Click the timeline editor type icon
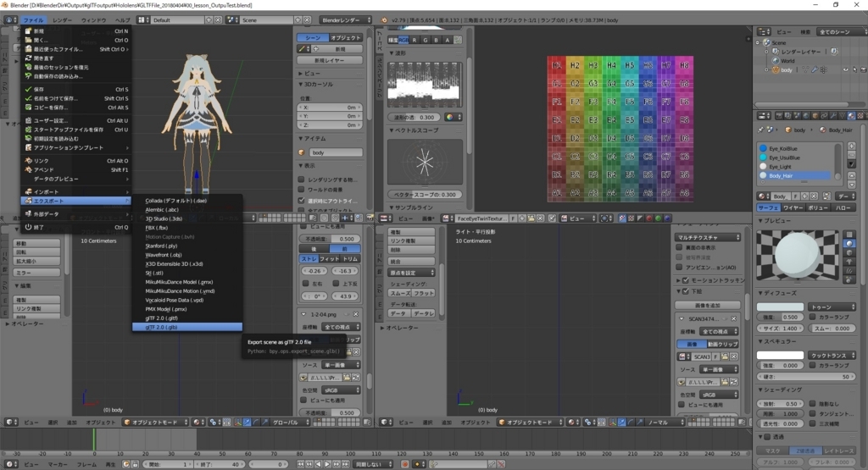The height and width of the screenshot is (470, 868). point(10,464)
